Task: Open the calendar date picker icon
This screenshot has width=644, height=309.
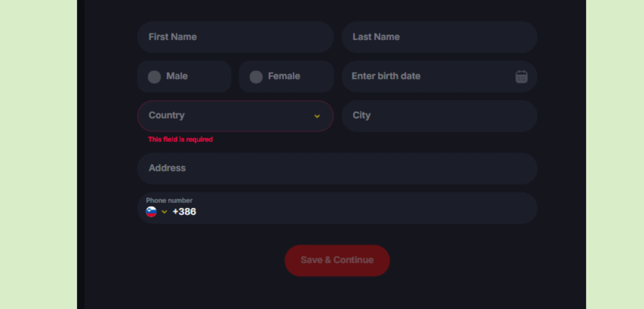Action: coord(521,77)
